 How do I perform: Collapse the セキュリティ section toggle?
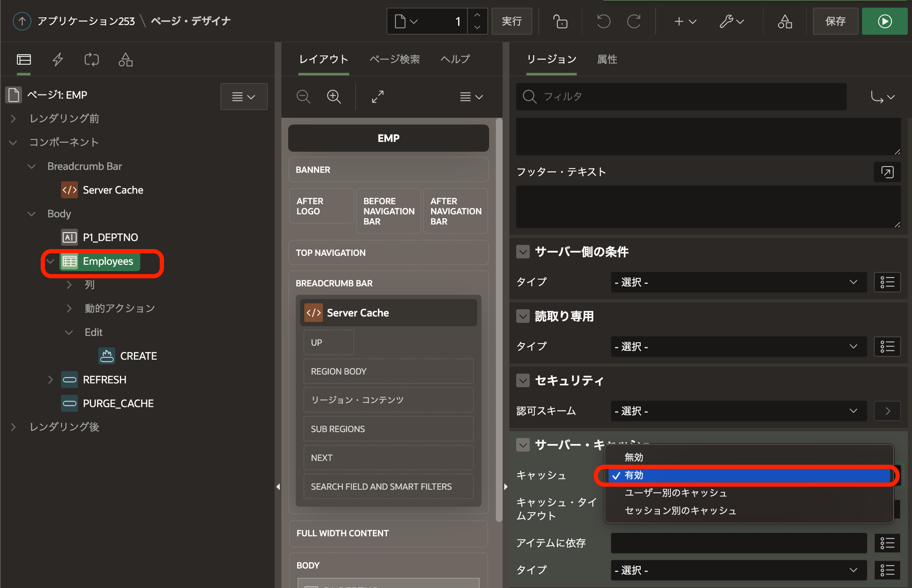click(x=523, y=380)
